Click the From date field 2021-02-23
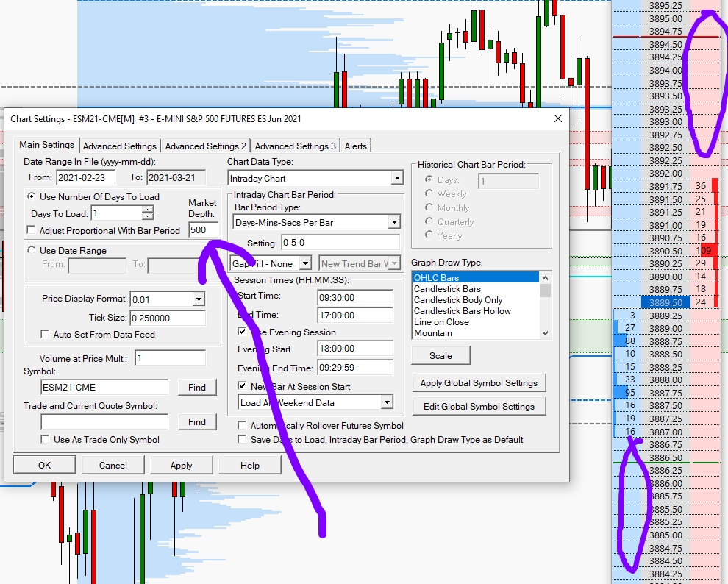728x584 pixels. point(87,177)
